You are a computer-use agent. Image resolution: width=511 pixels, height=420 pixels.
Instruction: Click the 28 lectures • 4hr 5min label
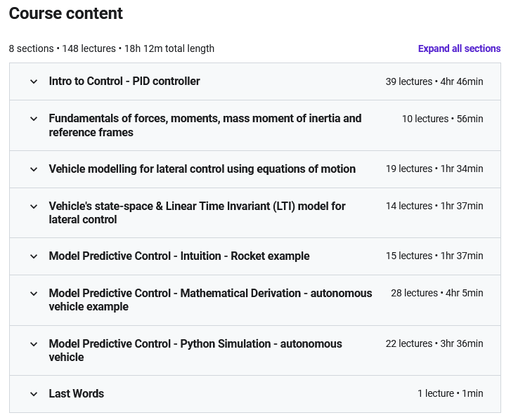pos(436,293)
